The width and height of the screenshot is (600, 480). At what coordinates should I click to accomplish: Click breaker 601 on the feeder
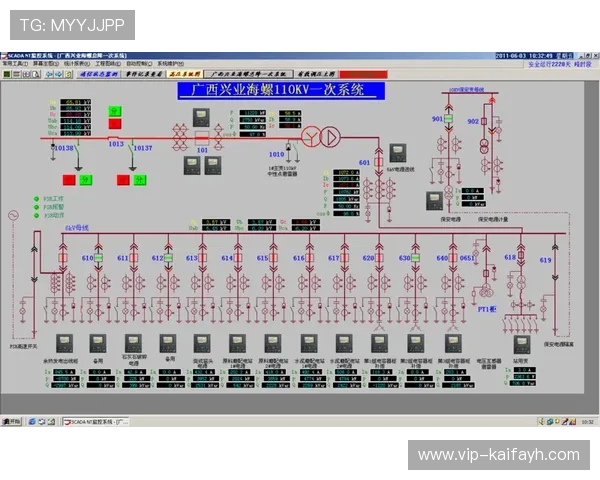click(x=378, y=161)
